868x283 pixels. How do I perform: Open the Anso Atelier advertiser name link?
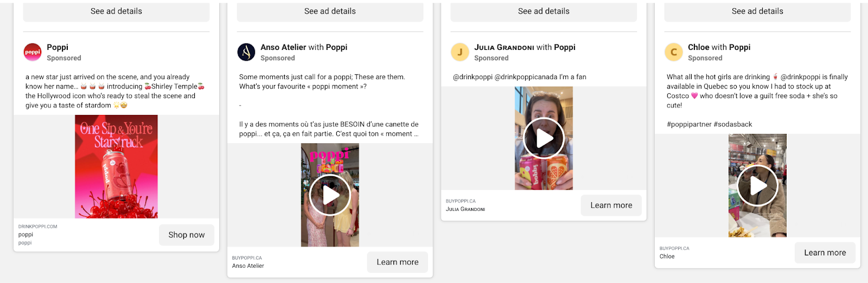point(282,47)
